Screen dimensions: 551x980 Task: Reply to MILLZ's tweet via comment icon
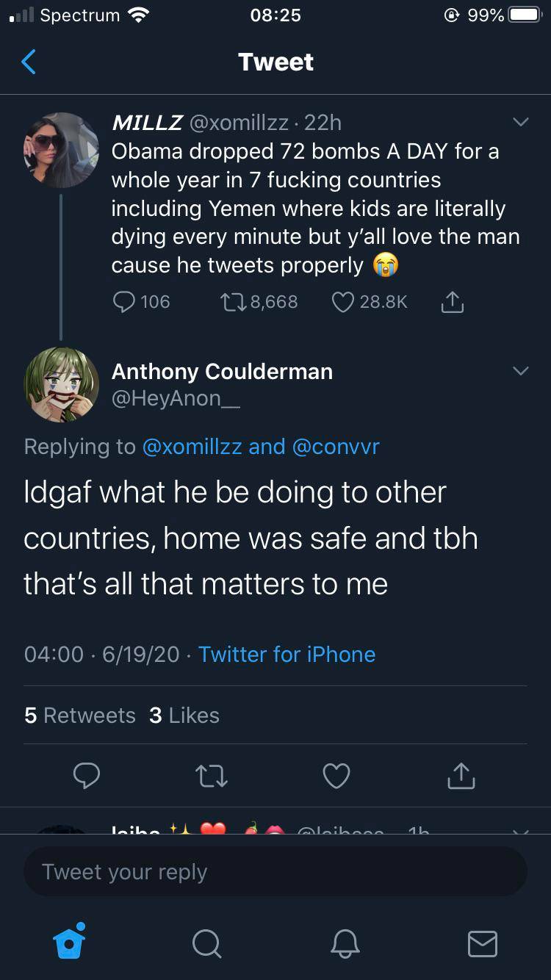pos(123,301)
